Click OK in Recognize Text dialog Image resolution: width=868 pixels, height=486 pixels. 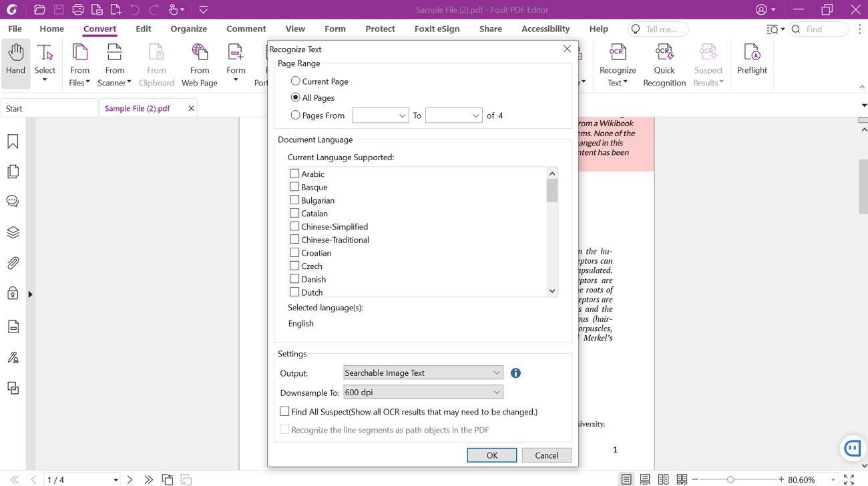click(x=492, y=455)
